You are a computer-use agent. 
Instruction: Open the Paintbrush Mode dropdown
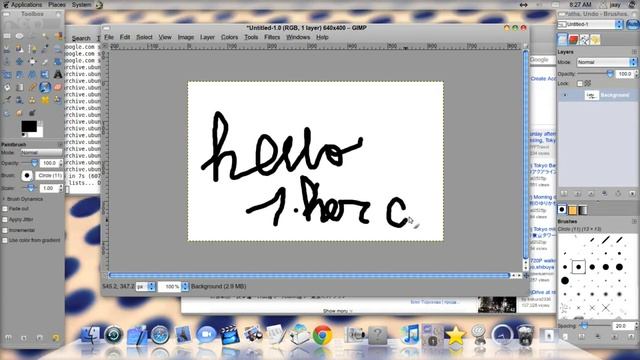(42, 152)
